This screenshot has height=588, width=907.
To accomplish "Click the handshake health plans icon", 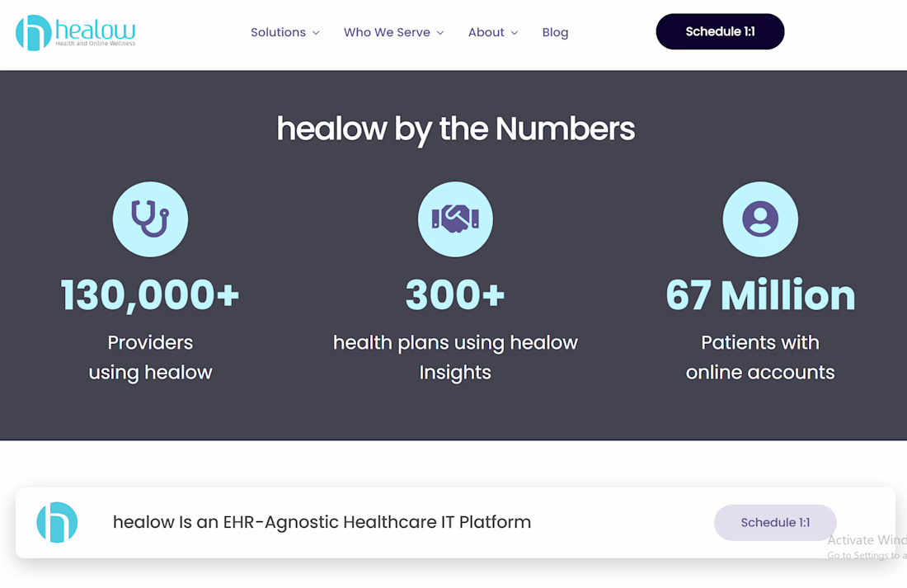I will pos(455,219).
